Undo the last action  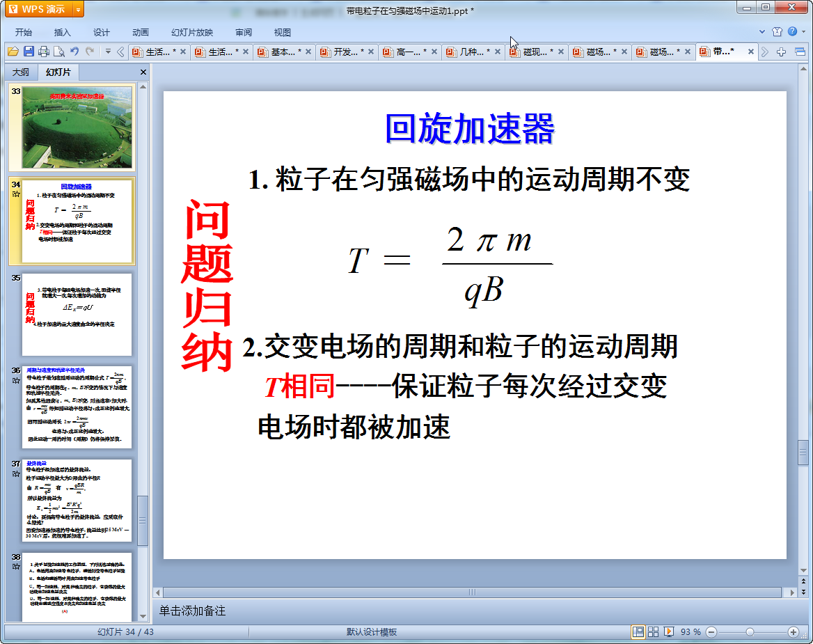[74, 52]
